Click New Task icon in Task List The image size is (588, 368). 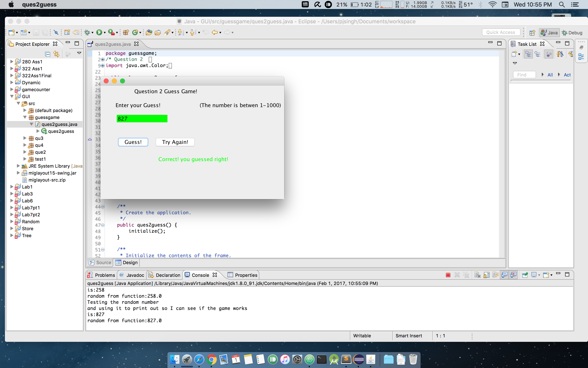click(x=514, y=54)
